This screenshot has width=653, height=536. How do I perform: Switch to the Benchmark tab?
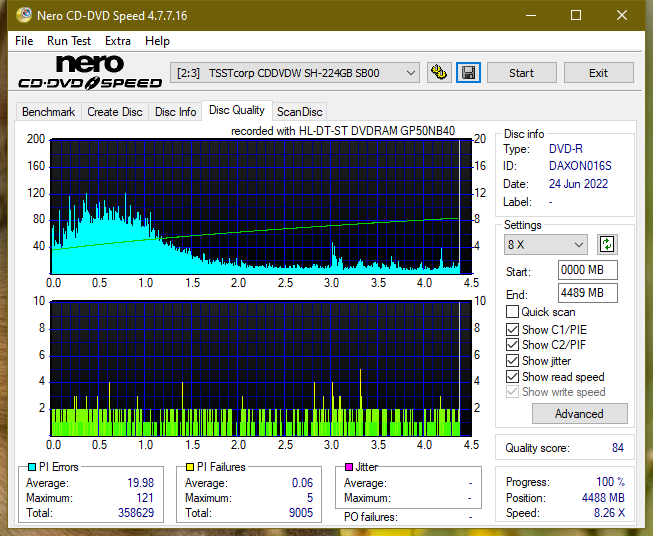49,112
